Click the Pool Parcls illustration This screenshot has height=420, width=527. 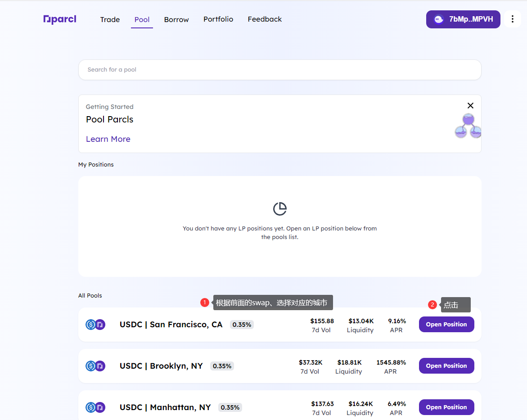468,126
